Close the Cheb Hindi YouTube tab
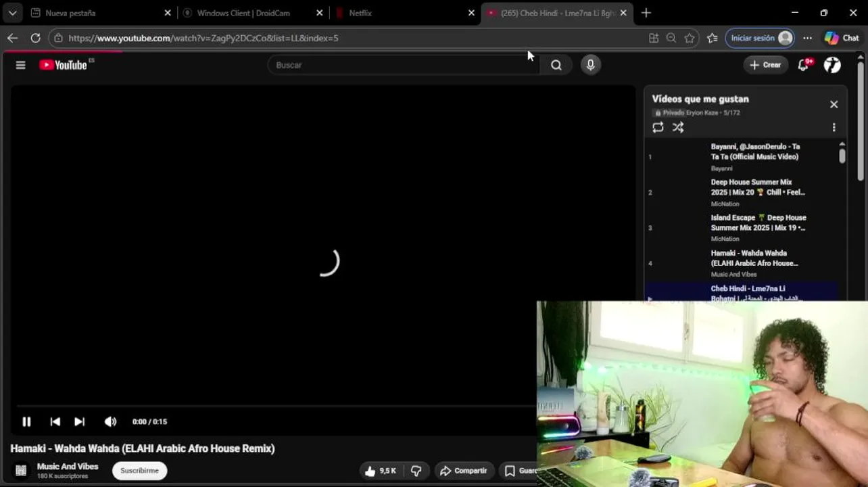This screenshot has width=868, height=487. [x=623, y=13]
